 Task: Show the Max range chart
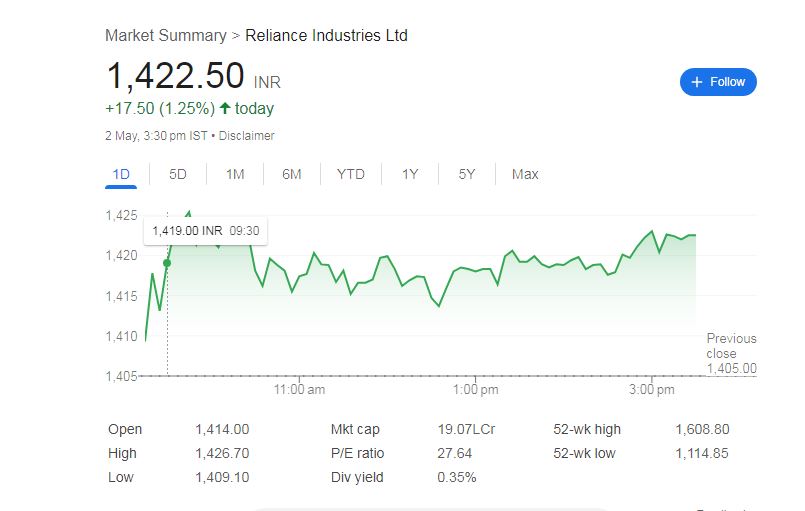[x=525, y=174]
